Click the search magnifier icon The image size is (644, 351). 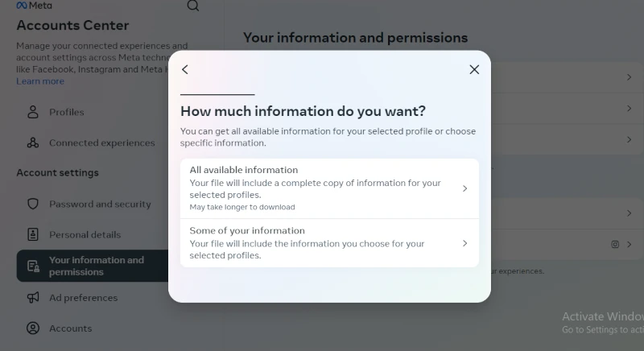(192, 6)
